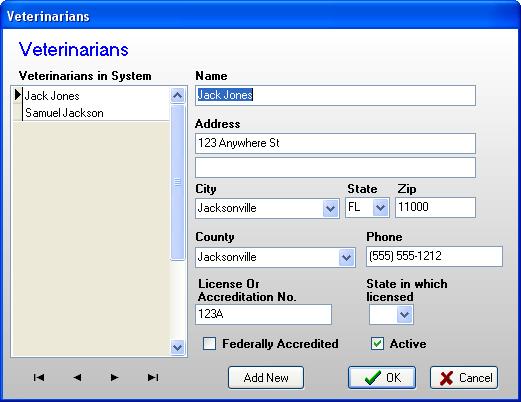
Task: Click the veterinarian list scrollbar thumb
Action: coord(177,182)
